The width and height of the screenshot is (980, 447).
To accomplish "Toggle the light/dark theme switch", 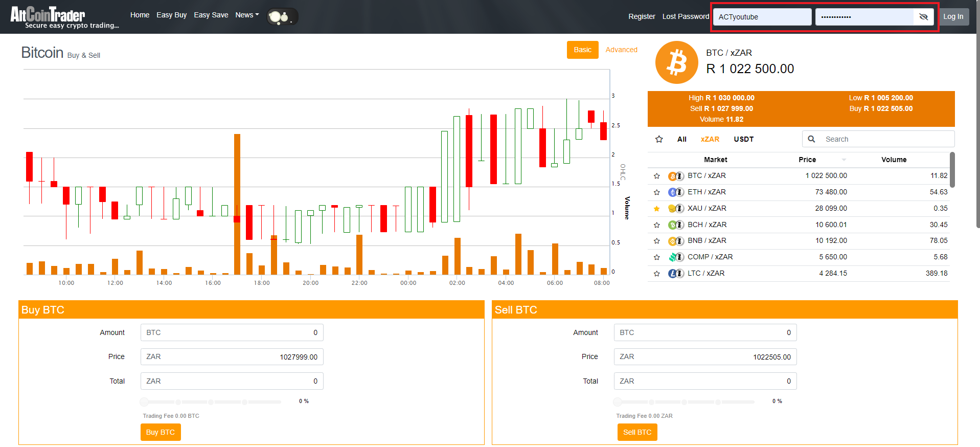I will click(282, 17).
